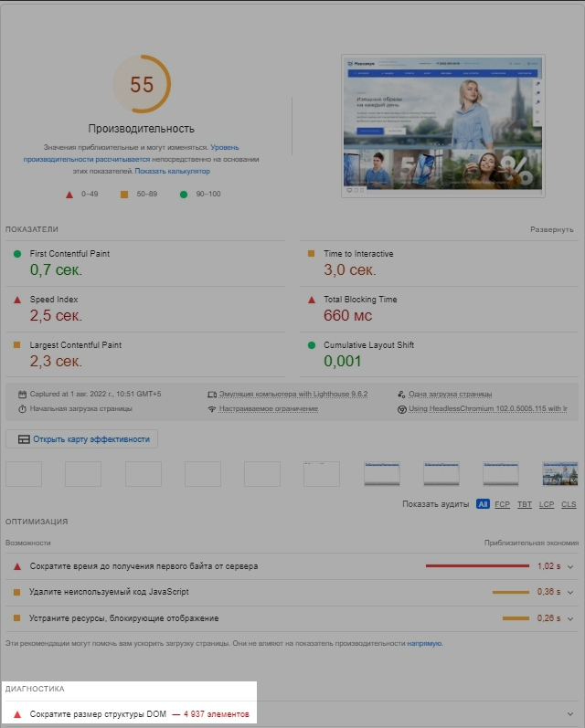Expand the unused JavaScript audit row

click(570, 593)
